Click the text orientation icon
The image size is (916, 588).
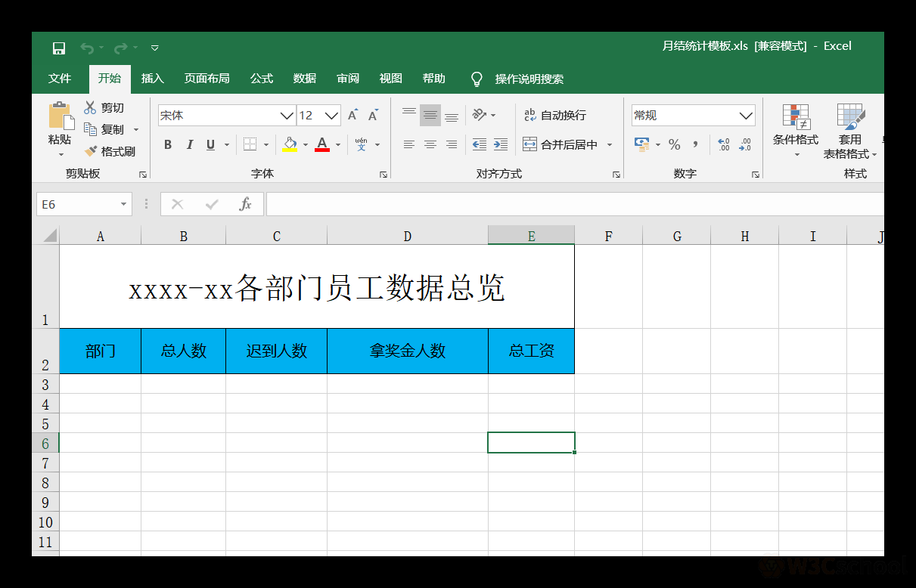click(480, 115)
